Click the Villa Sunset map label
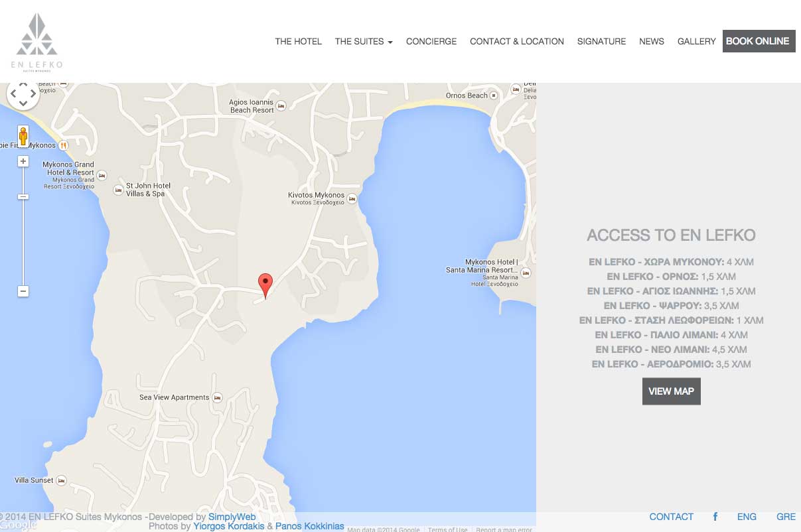This screenshot has height=532, width=801. [x=34, y=480]
